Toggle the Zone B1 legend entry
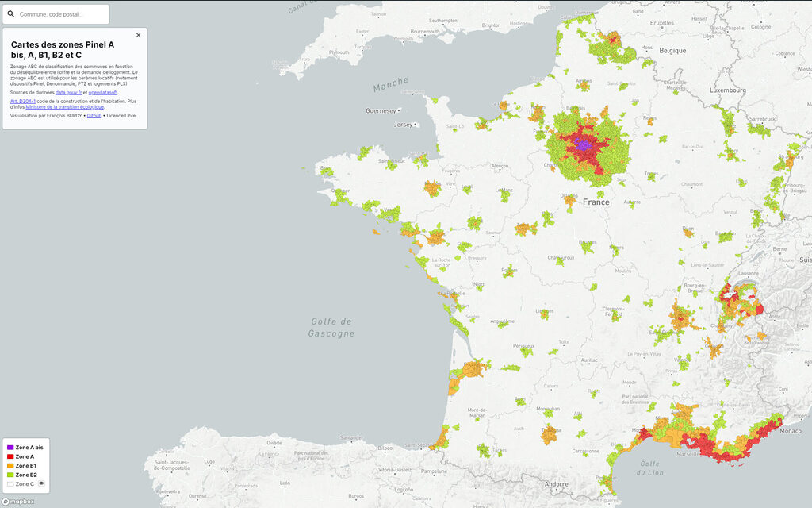Screen dimensions: 812x508 pos(26,466)
